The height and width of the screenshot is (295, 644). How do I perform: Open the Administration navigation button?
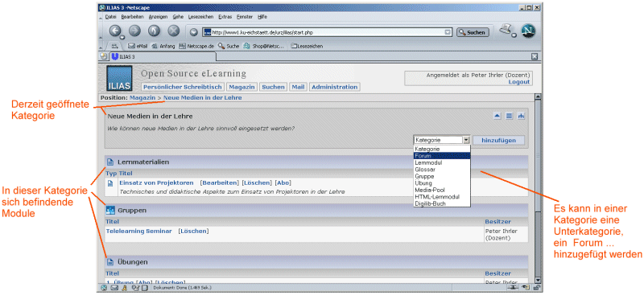point(334,87)
